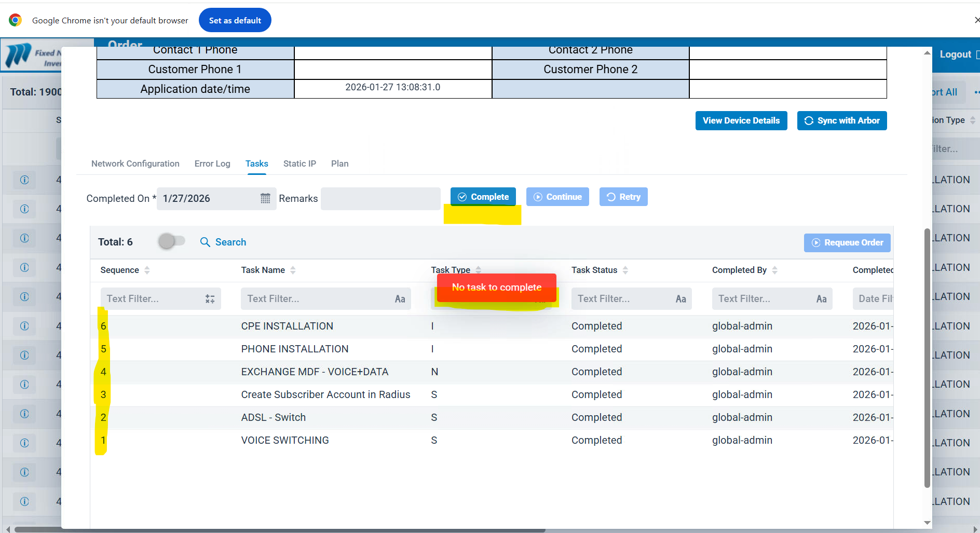This screenshot has width=980, height=533.
Task: Sort Completed By column
Action: tap(774, 270)
